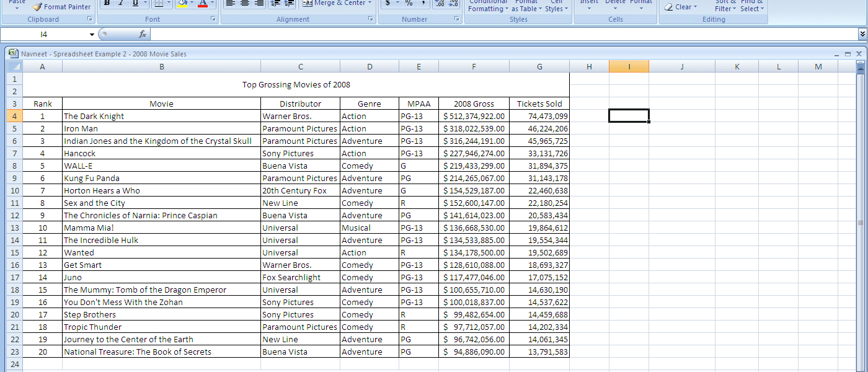Apply the yellow fill color bucket
The height and width of the screenshot is (372, 868).
click(182, 4)
